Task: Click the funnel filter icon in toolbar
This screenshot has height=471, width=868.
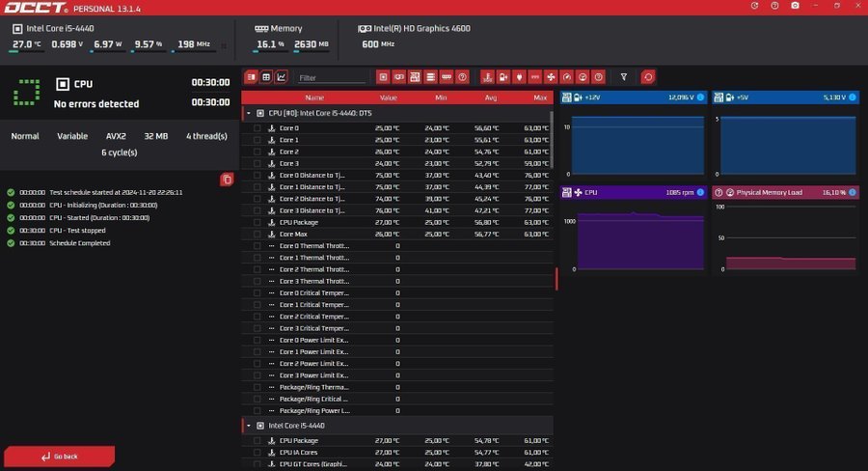Action: [624, 77]
